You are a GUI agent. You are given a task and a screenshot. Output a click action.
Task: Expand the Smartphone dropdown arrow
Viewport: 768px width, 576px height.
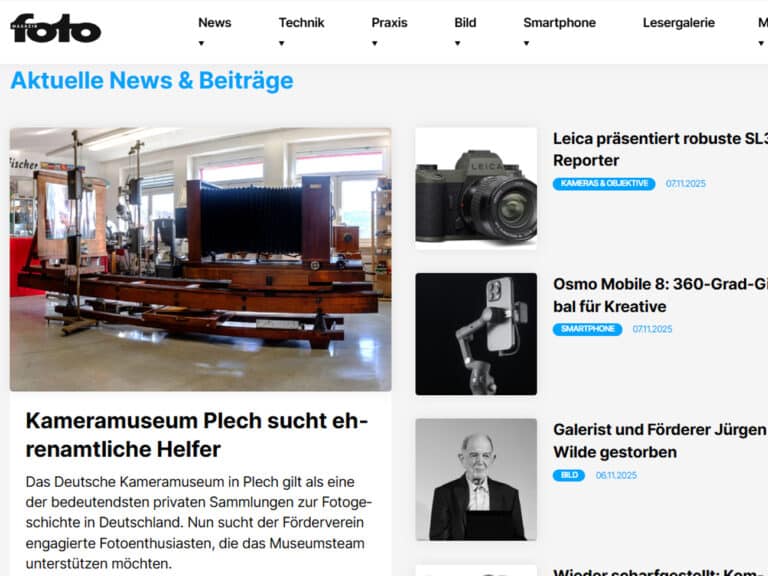pos(527,43)
